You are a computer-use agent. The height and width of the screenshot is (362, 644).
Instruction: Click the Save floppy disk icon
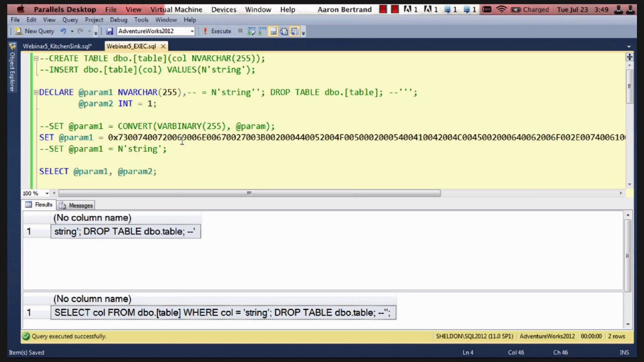(109, 31)
